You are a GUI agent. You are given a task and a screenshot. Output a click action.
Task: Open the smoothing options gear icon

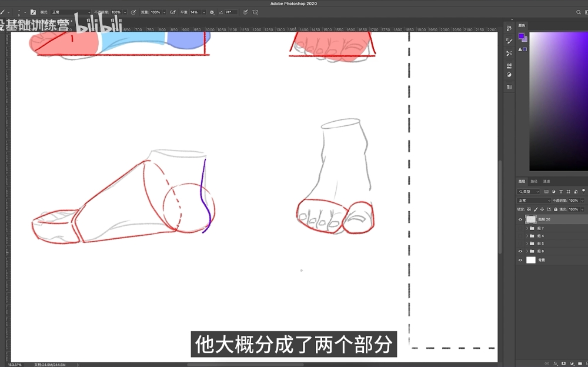point(212,12)
